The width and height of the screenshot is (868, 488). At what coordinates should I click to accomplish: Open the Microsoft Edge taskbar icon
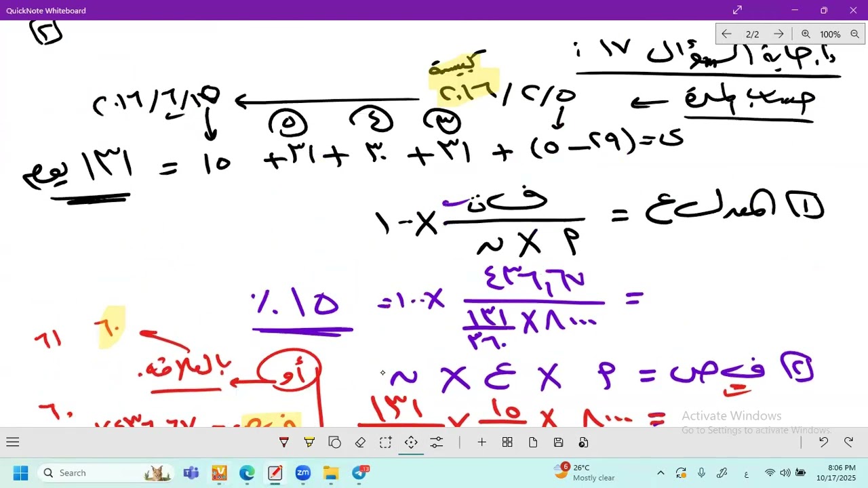pyautogui.click(x=247, y=472)
